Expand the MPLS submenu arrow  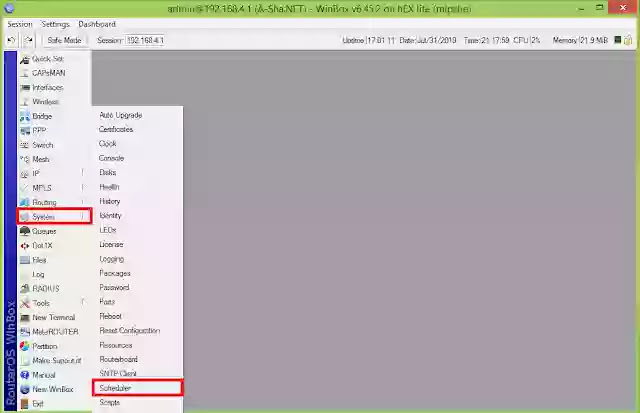pos(83,188)
